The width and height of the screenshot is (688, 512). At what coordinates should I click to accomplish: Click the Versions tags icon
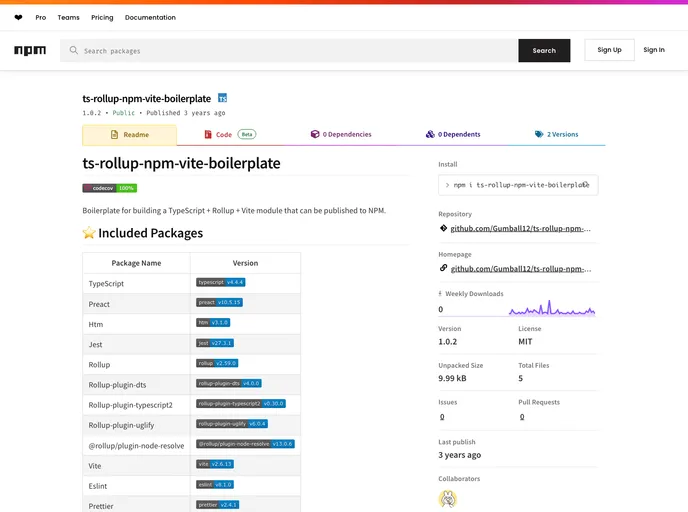[x=539, y=134]
